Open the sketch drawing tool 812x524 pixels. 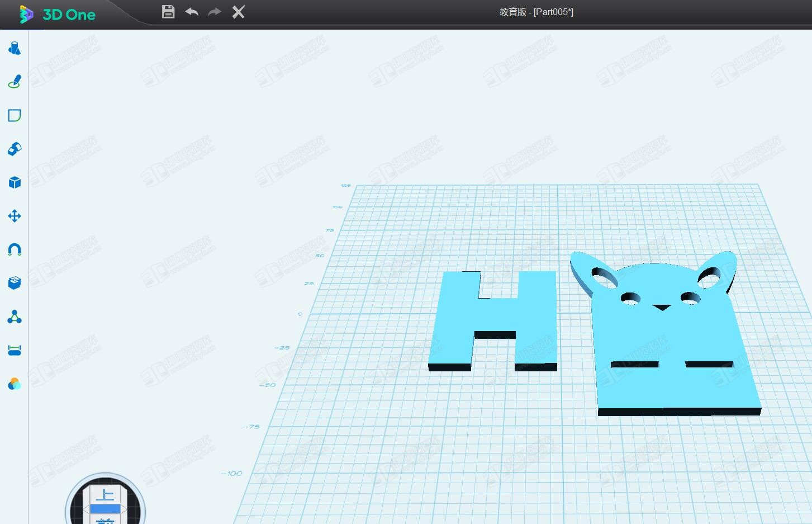point(15,82)
